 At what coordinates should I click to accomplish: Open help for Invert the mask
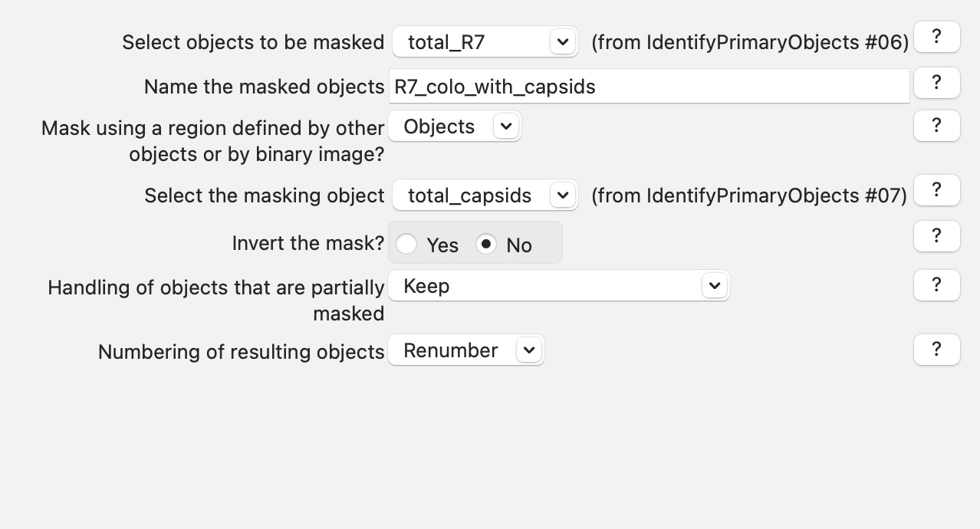(x=936, y=236)
